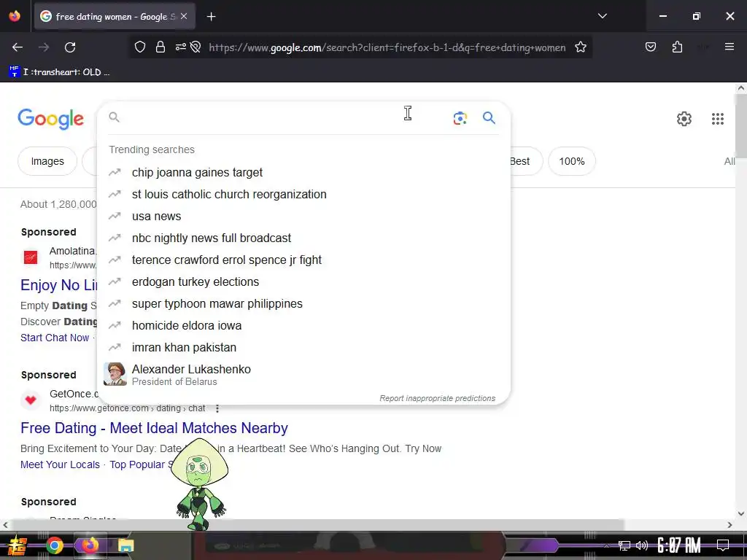Click the Amolatina red favicon

tap(31, 257)
